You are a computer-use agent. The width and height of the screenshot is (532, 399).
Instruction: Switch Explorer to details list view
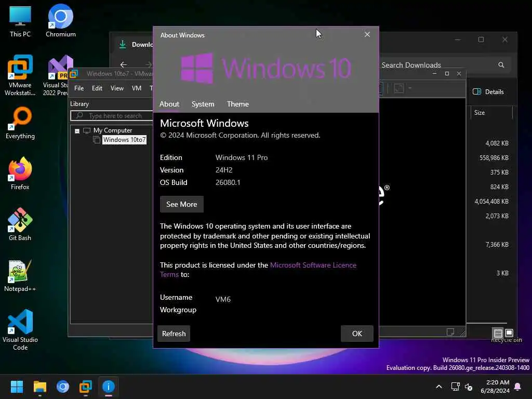pyautogui.click(x=498, y=333)
